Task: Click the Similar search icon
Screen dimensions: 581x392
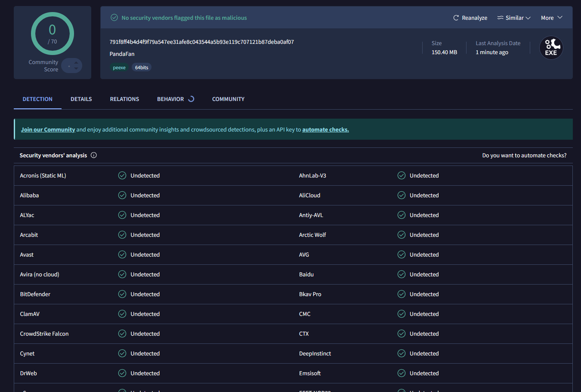Action: click(x=500, y=18)
